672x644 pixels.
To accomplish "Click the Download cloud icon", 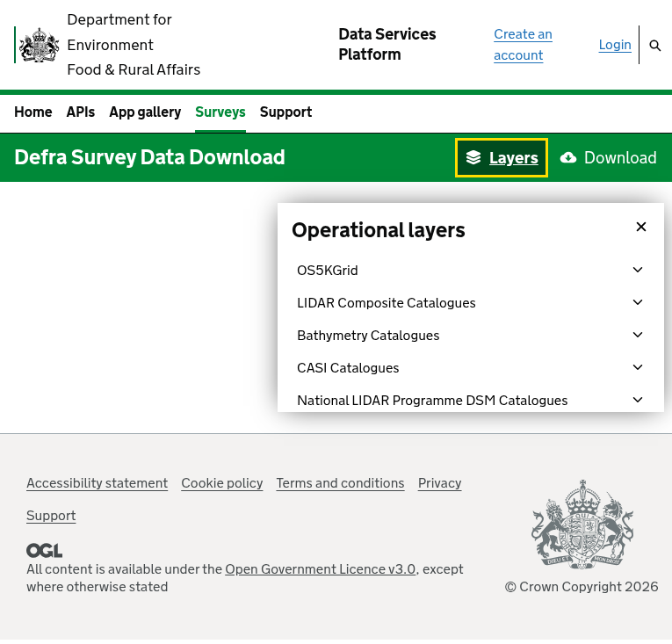I will point(568,158).
